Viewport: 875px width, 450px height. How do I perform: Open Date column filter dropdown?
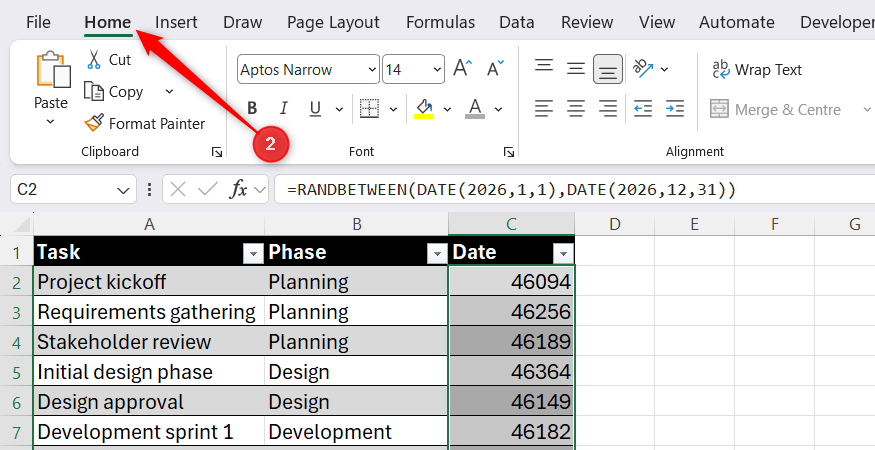pyautogui.click(x=563, y=254)
